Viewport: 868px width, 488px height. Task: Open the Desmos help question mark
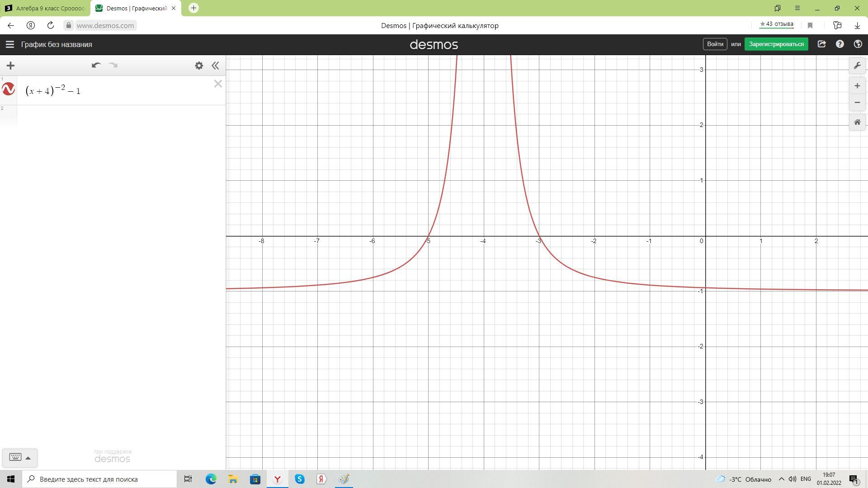840,44
